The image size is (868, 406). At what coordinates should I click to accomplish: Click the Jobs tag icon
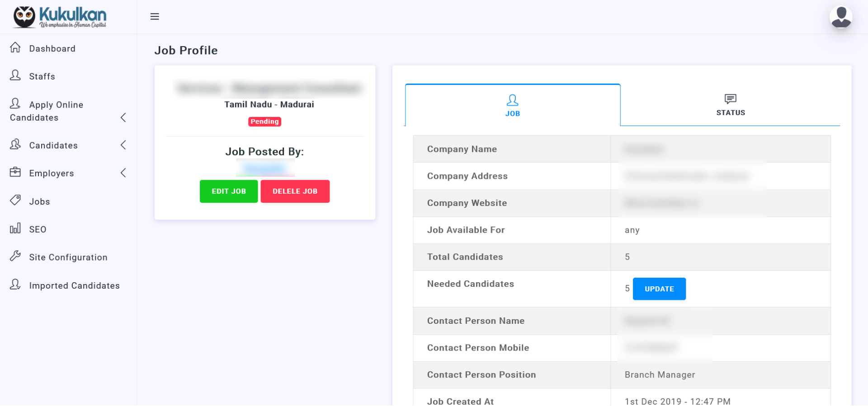(x=15, y=201)
